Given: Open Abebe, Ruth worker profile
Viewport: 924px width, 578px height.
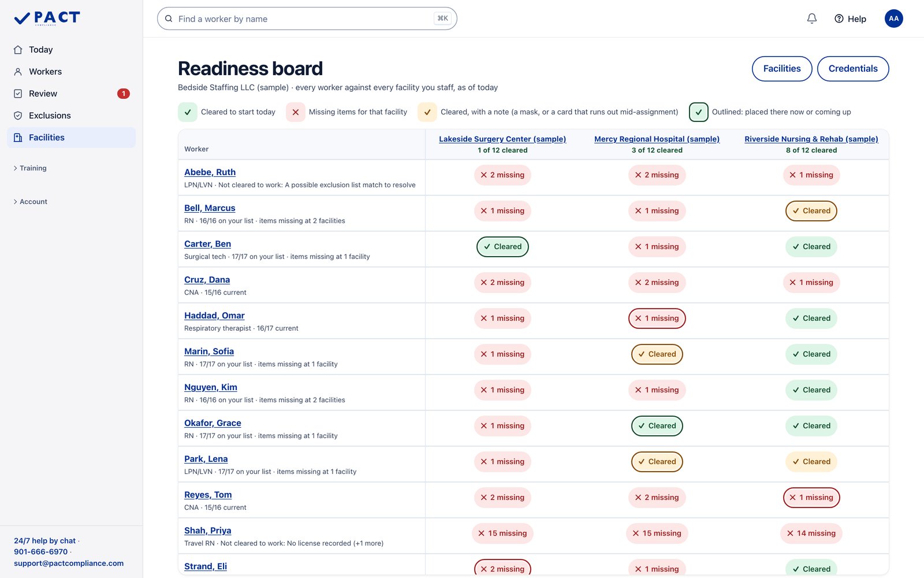Looking at the screenshot, I should point(210,172).
